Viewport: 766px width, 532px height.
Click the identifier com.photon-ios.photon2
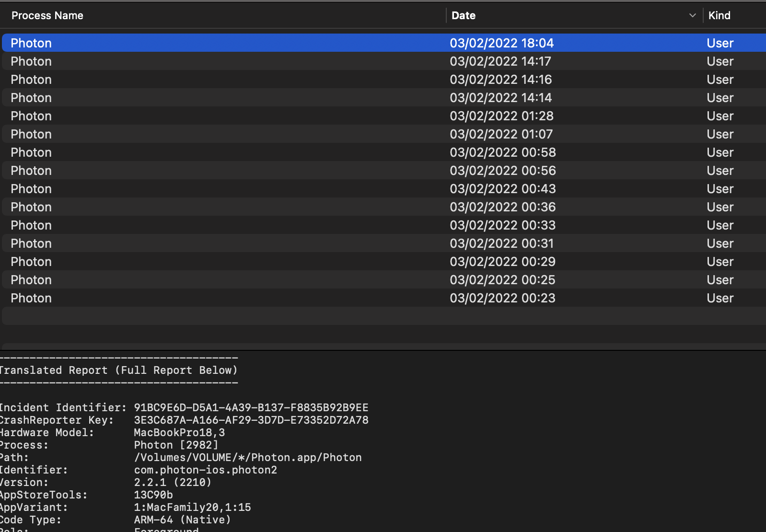(x=206, y=470)
